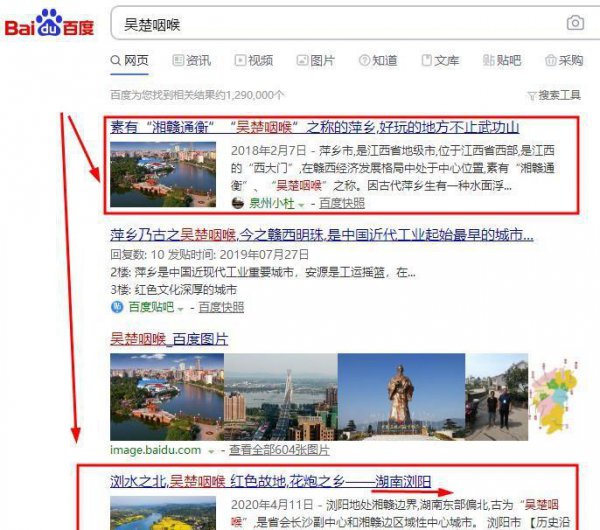
Task: Click the colored map image
Action: click(553, 397)
